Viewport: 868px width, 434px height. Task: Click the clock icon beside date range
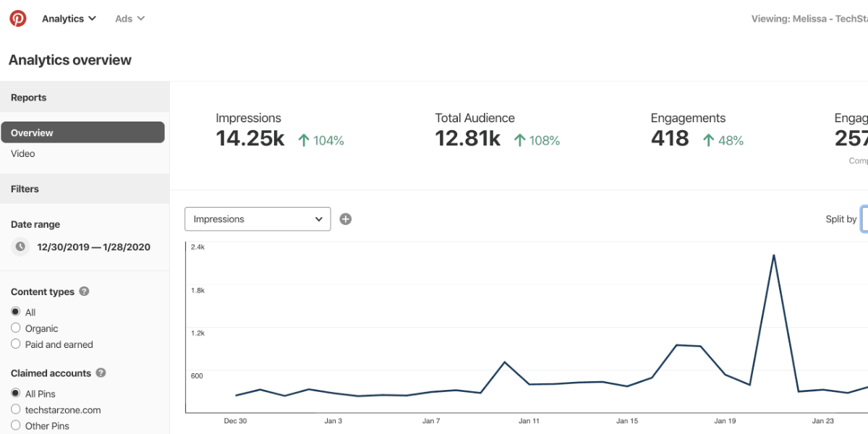[21, 247]
